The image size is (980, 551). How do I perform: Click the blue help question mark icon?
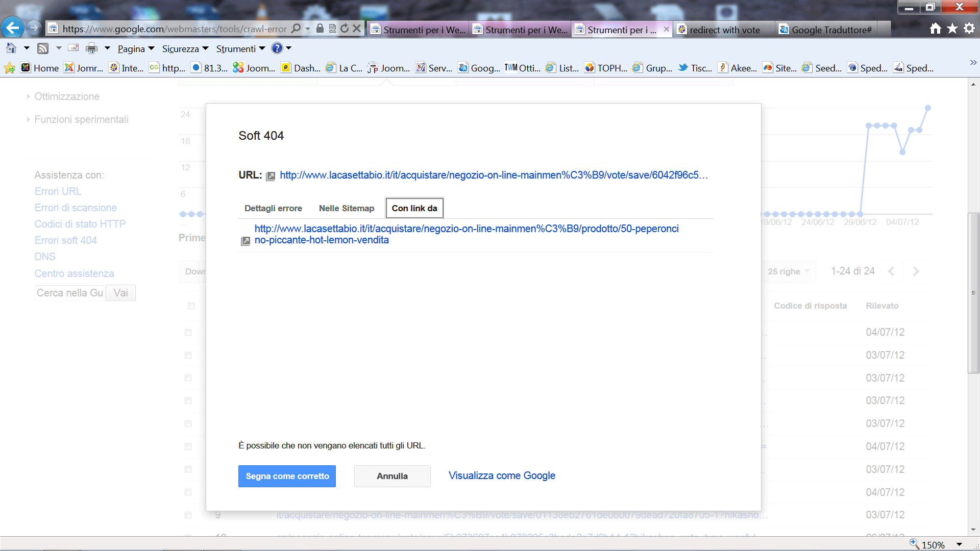[277, 48]
